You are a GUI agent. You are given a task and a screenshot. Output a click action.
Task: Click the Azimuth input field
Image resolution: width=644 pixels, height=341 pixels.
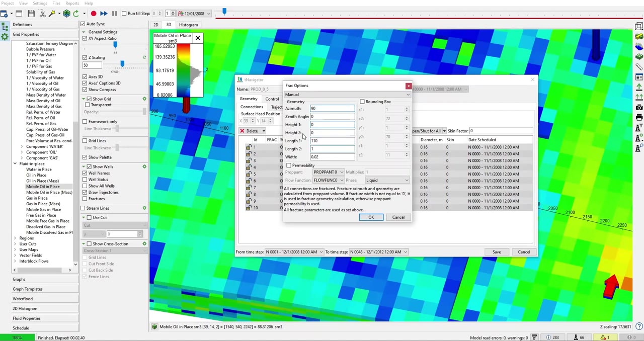tap(332, 109)
